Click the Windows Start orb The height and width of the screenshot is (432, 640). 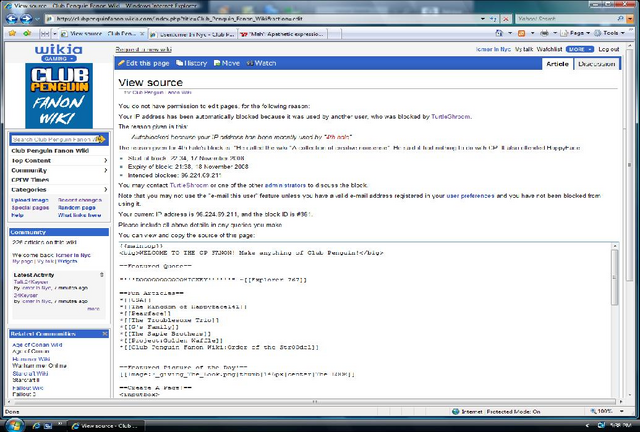point(14,425)
